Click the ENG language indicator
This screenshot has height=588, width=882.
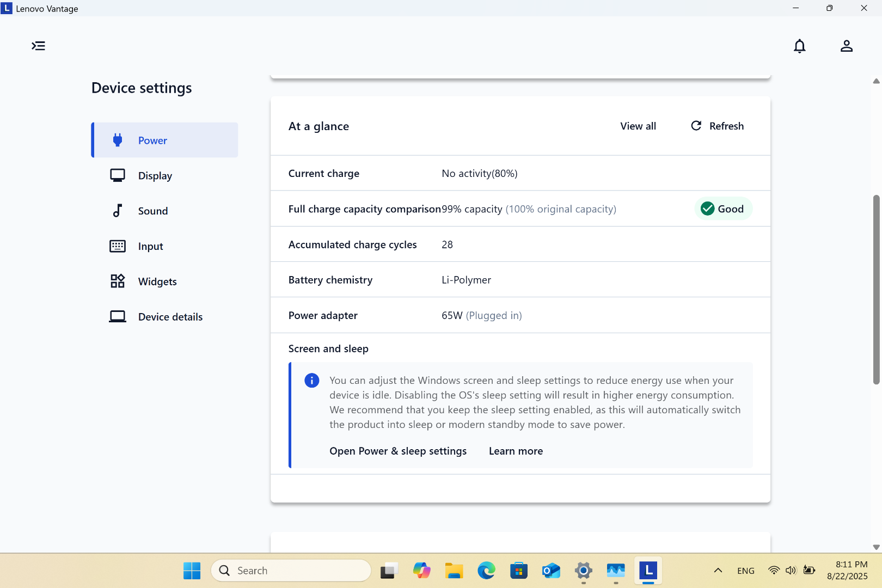tap(746, 571)
